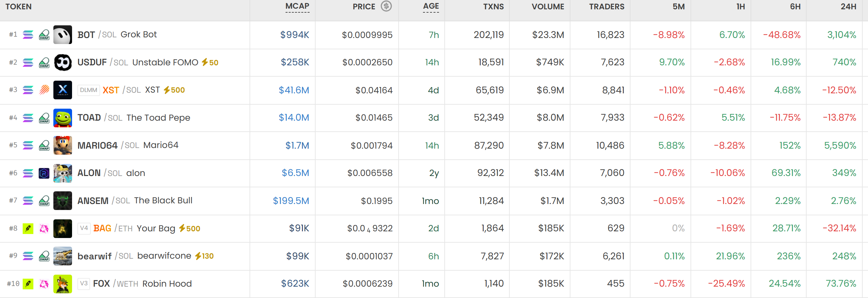Click the Solana chain icon in BOT row
Screen dimensions: 868x298
28,35
